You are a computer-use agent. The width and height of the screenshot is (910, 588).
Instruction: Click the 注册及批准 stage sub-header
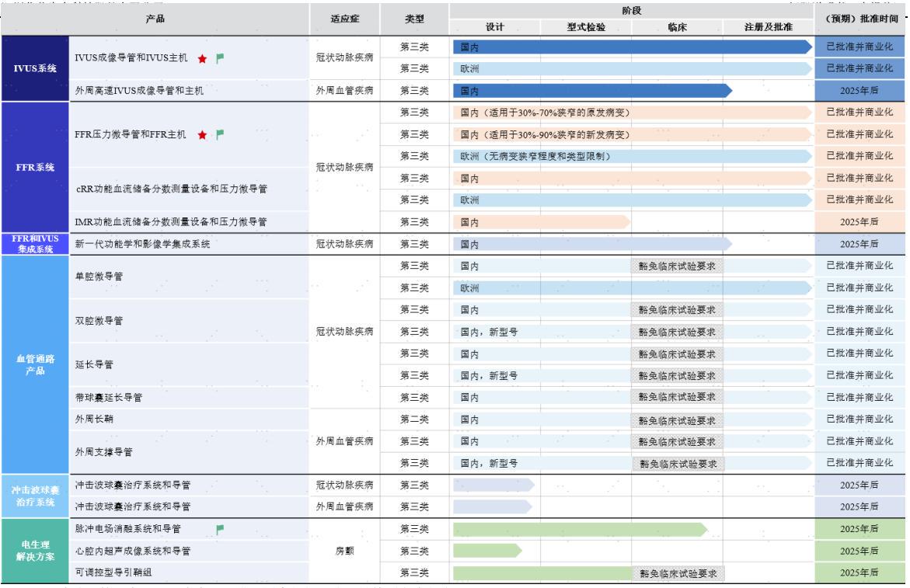(x=769, y=26)
